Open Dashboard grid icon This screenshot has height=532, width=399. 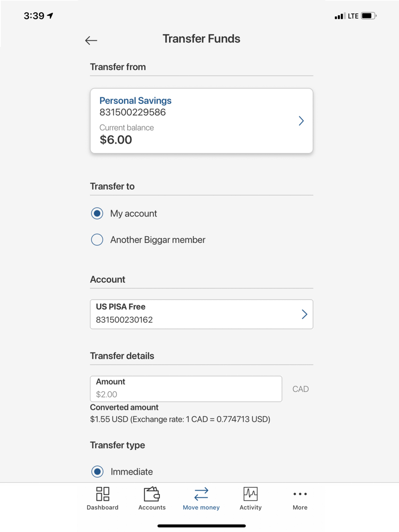click(x=103, y=494)
